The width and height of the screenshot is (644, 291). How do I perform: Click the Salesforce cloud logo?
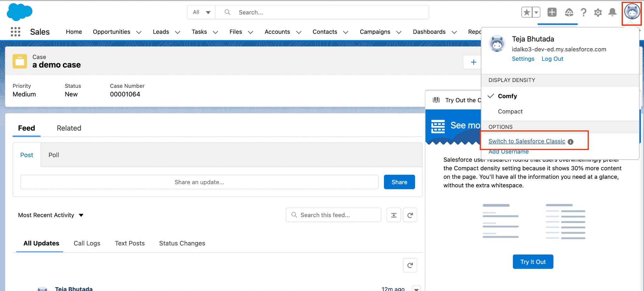(19, 12)
